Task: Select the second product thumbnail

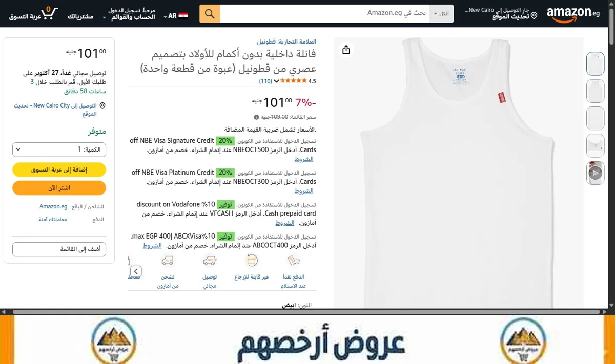Action: [595, 91]
